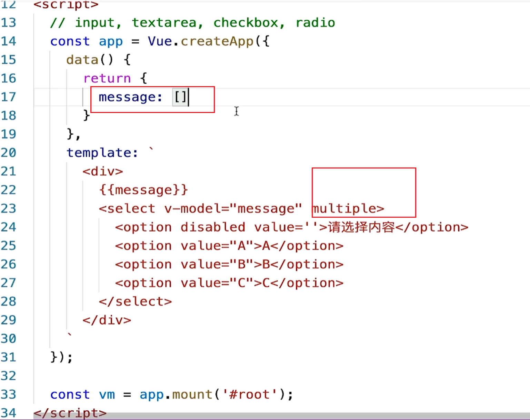
Task: Click the '{{message}}' interpolation
Action: point(143,190)
